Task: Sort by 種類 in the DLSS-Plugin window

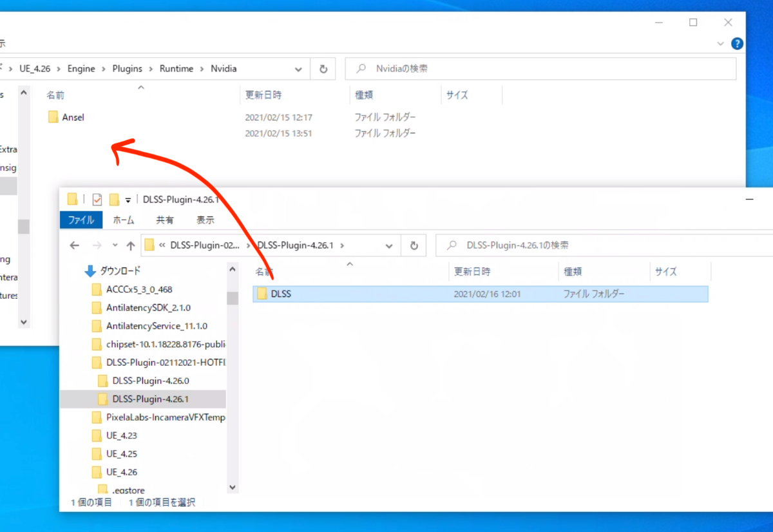Action: coord(573,272)
